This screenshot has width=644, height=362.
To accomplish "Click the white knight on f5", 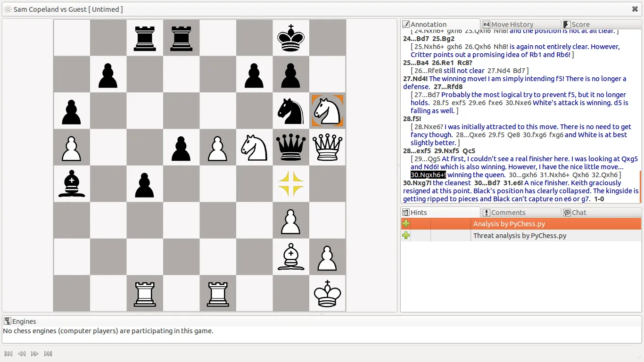I will point(254,148).
